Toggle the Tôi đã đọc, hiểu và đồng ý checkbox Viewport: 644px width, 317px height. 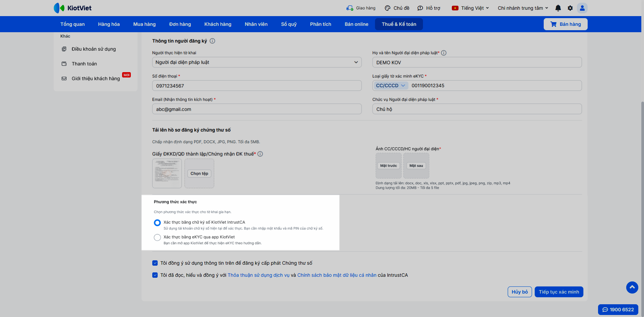[155, 275]
